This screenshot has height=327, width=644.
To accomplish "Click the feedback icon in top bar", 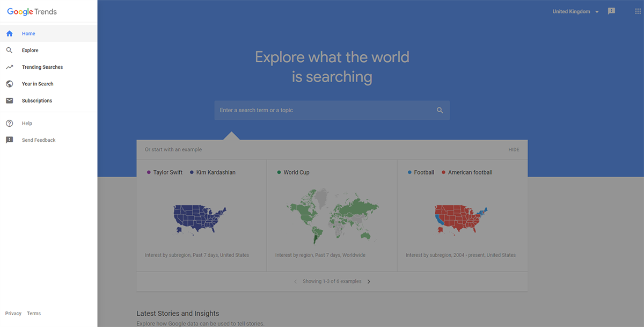I will pos(611,11).
